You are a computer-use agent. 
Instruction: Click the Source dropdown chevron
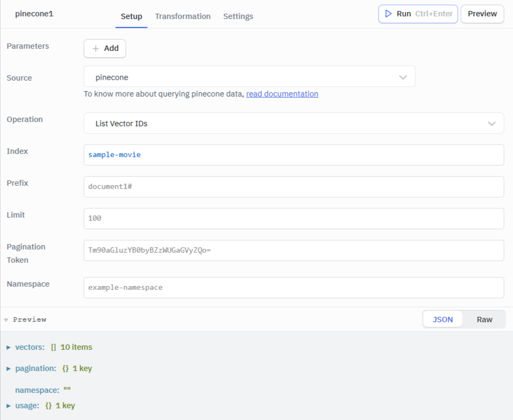point(403,78)
